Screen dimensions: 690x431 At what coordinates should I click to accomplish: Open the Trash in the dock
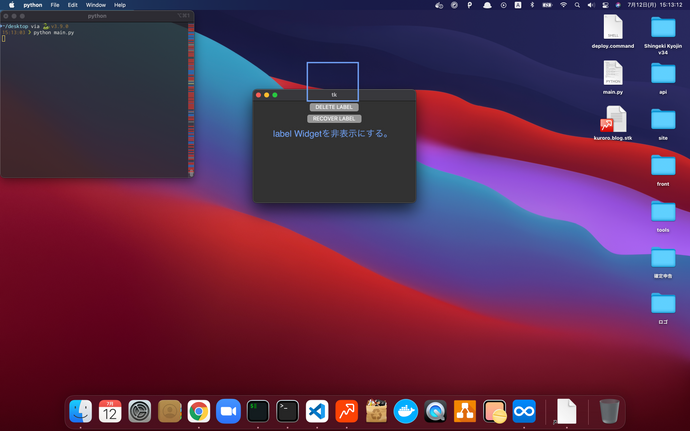coord(609,410)
